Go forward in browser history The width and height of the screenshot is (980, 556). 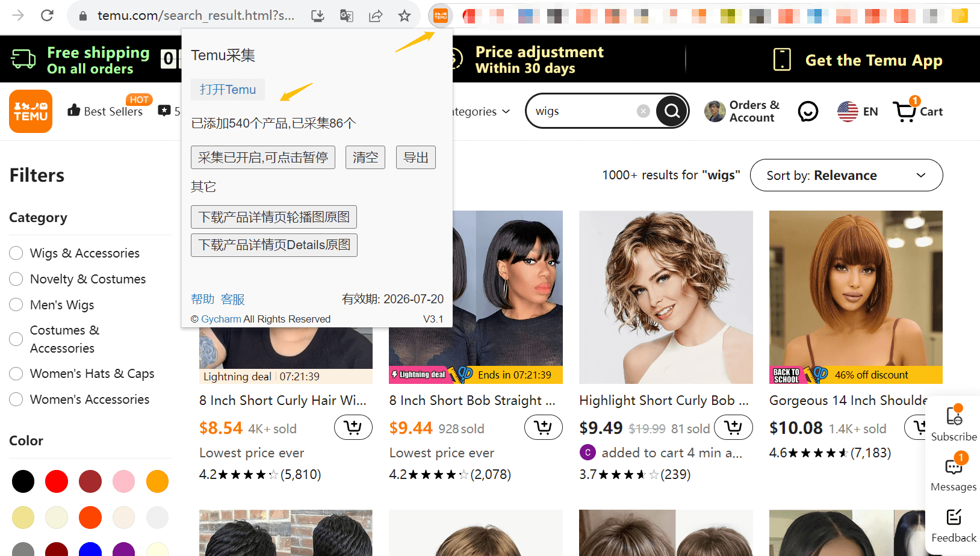pos(18,16)
